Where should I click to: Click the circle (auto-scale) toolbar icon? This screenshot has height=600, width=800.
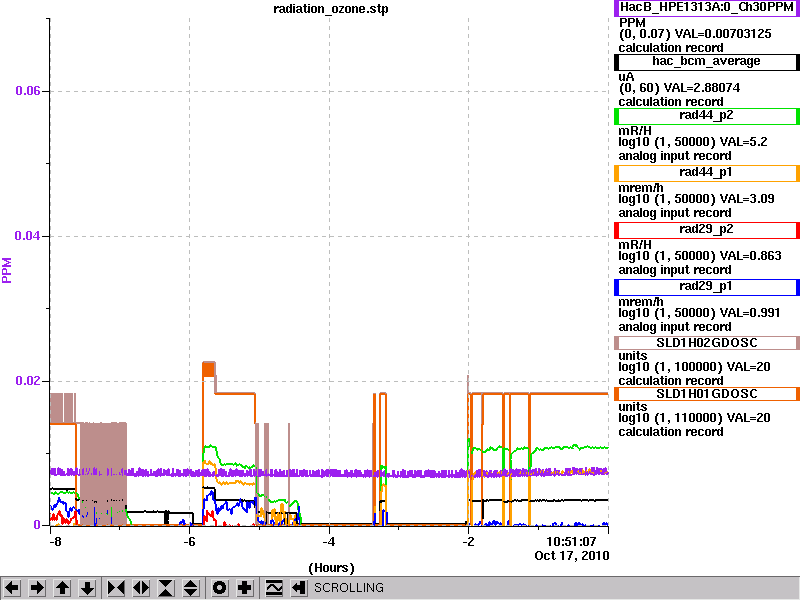click(220, 588)
